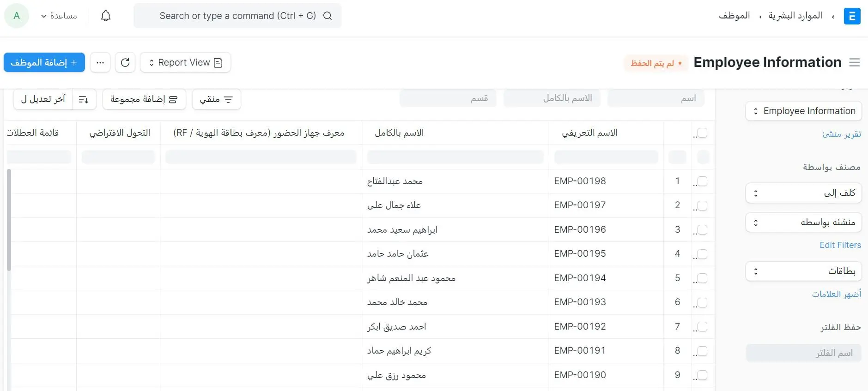This screenshot has width=868, height=391.
Task: Click the table vertical scrollbar
Action: tap(9, 220)
